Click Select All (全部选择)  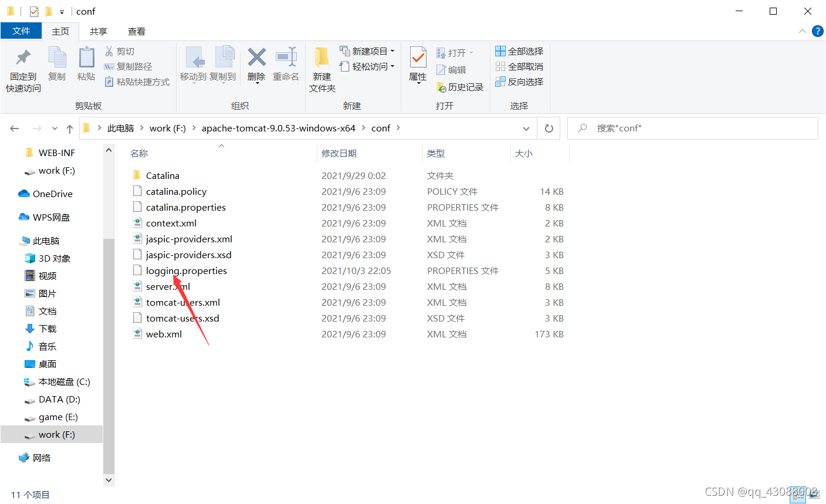[519, 51]
